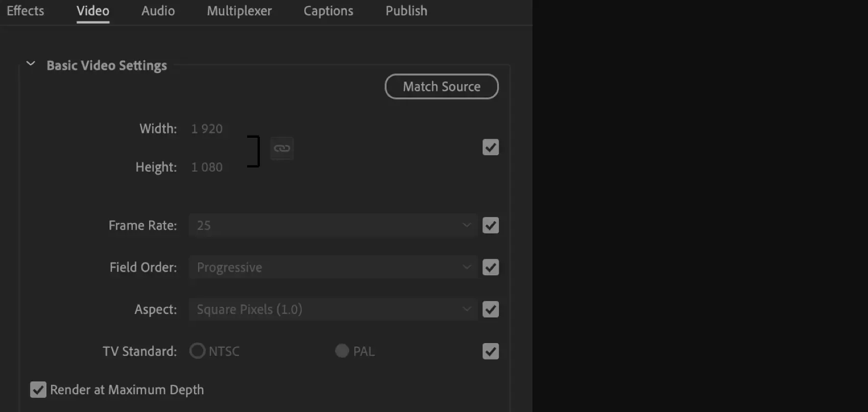Uncheck the Width and Height override checkbox
This screenshot has width=868, height=412.
pos(490,147)
